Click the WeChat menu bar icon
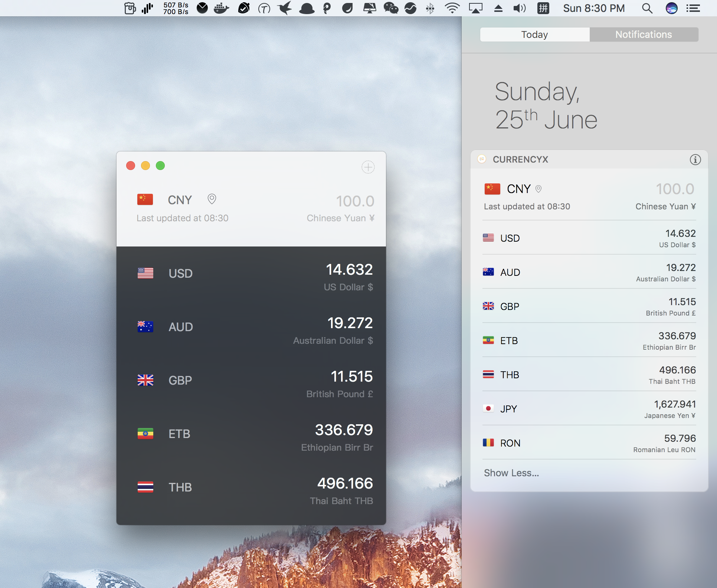Image resolution: width=717 pixels, height=588 pixels. (391, 8)
